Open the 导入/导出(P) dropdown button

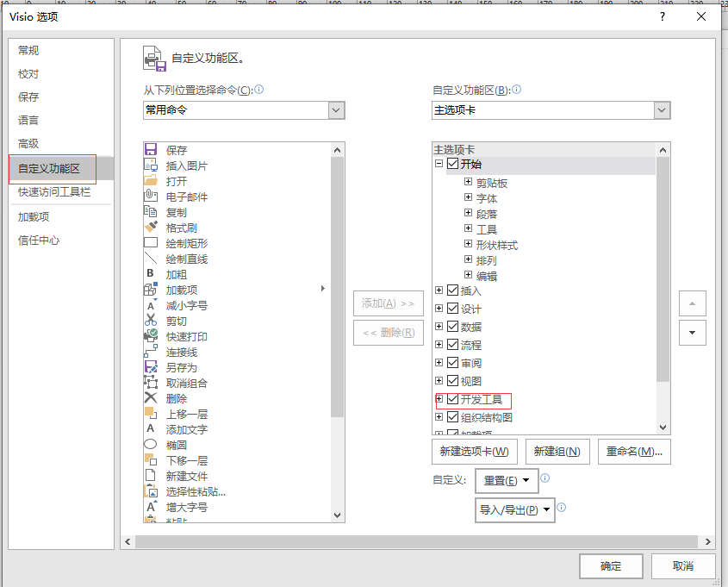[515, 510]
